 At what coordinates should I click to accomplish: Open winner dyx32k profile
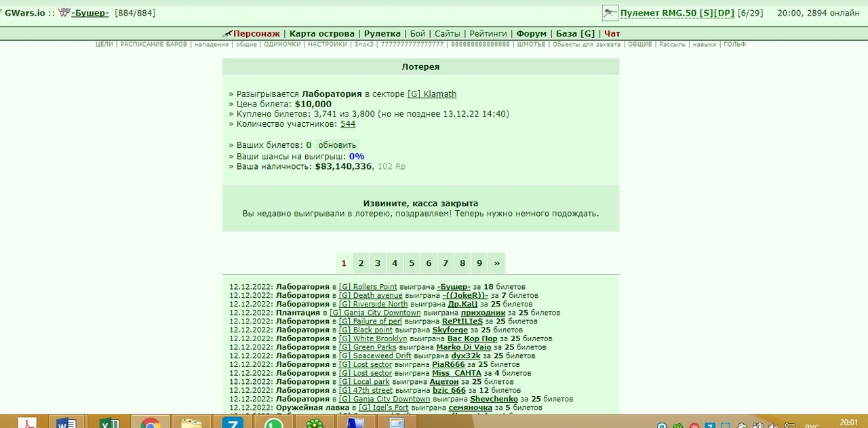pos(466,355)
